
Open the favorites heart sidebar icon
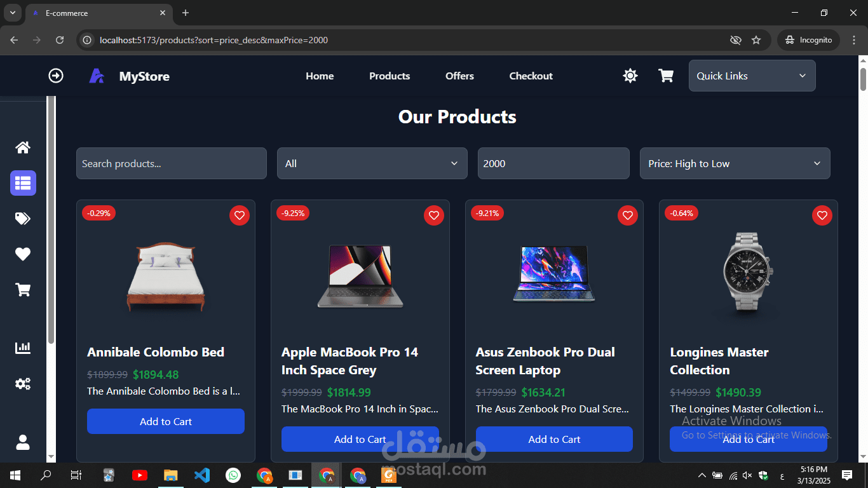click(23, 254)
